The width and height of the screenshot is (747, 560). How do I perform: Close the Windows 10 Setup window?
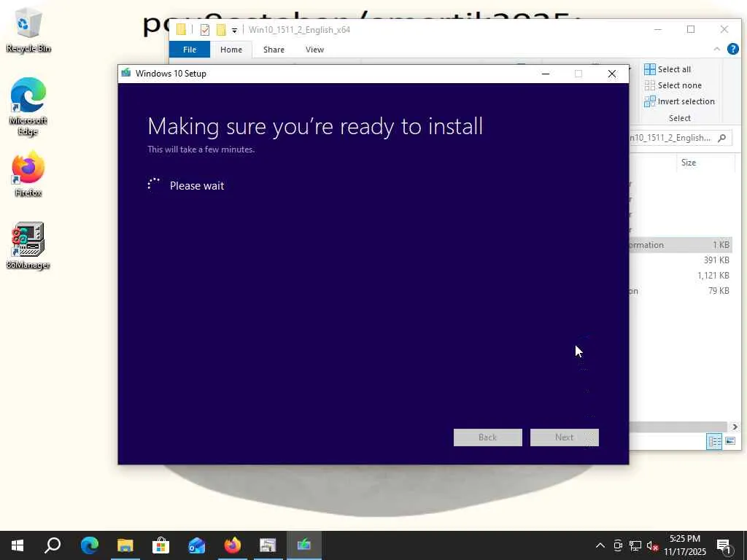tap(612, 74)
